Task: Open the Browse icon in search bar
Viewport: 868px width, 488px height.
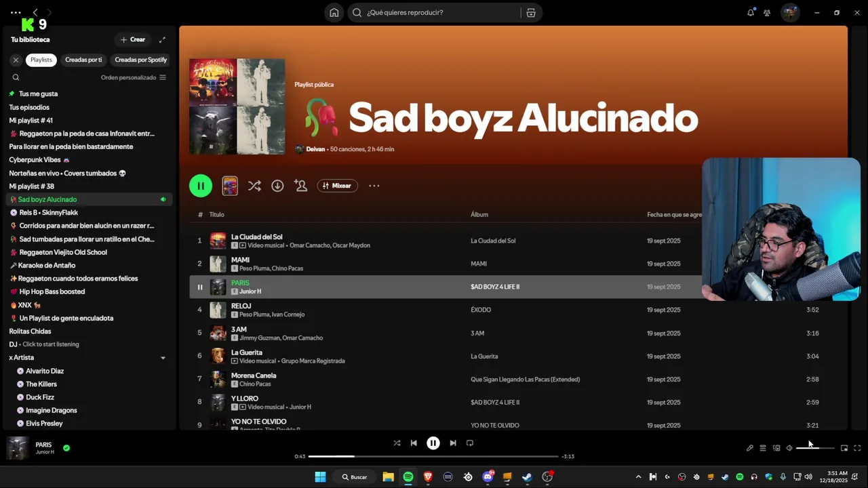Action: tap(531, 12)
